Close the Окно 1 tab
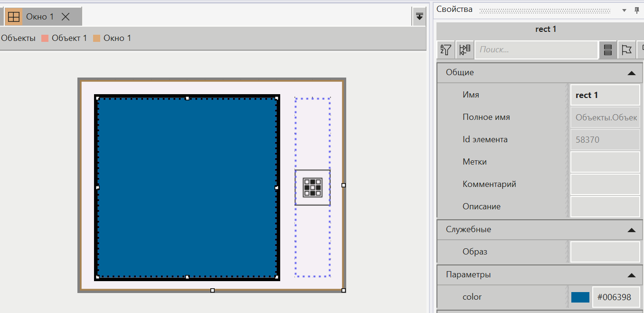This screenshot has height=313, width=644. pos(66,17)
